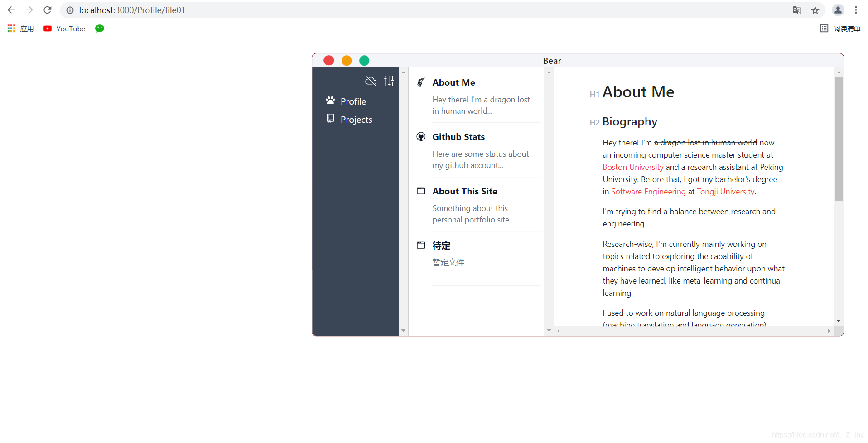Open the YouTube bookmark

[x=64, y=29]
